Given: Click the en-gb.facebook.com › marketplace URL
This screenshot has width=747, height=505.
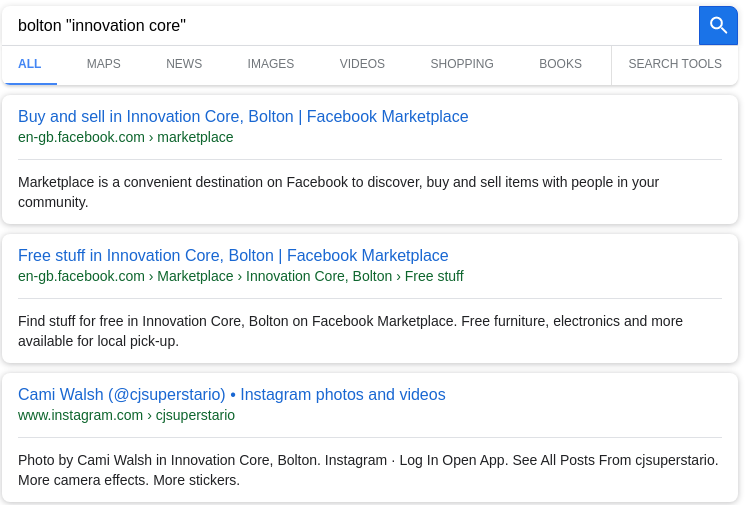Looking at the screenshot, I should pyautogui.click(x=126, y=137).
